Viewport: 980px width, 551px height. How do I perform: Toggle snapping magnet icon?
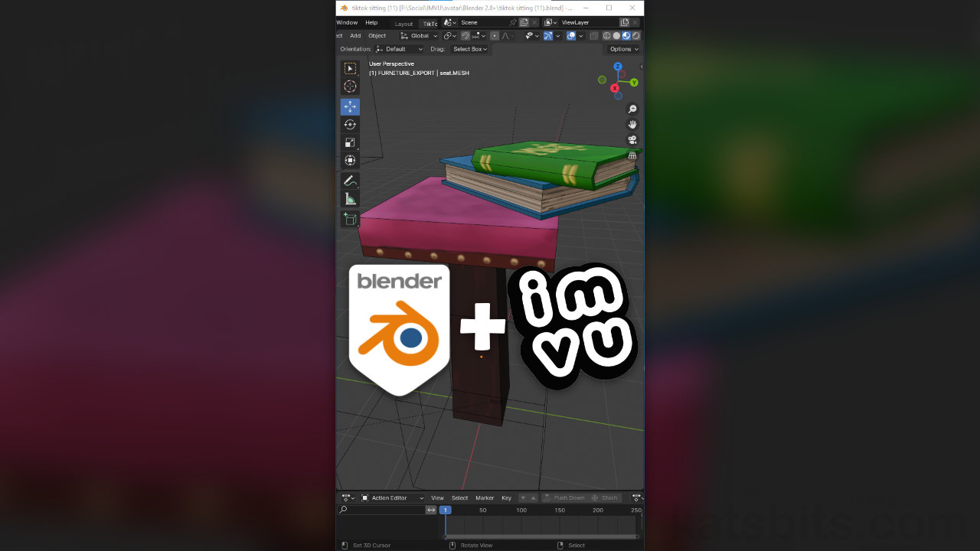465,36
